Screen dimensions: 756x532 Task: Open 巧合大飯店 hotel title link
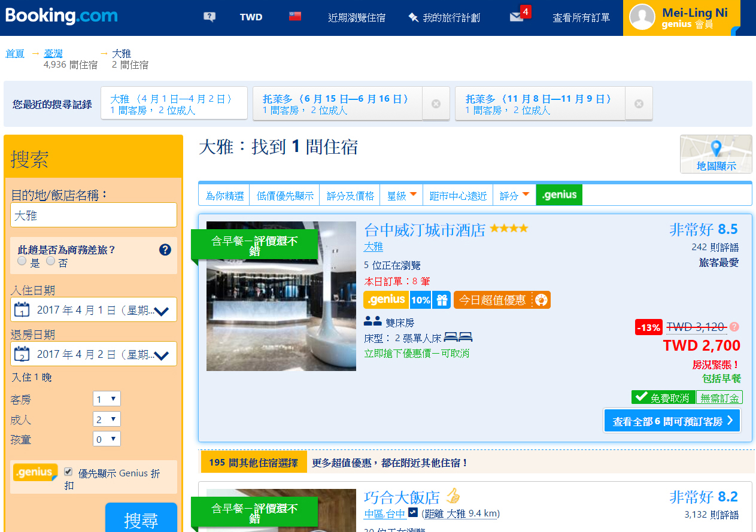(402, 497)
